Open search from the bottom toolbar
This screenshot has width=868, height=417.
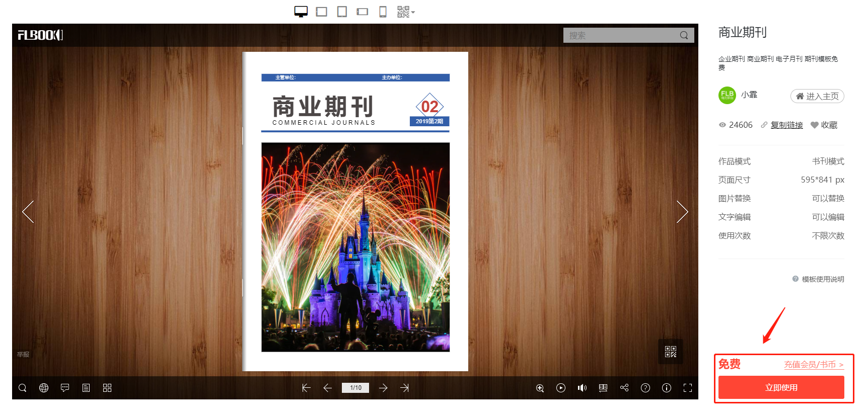[x=23, y=388]
